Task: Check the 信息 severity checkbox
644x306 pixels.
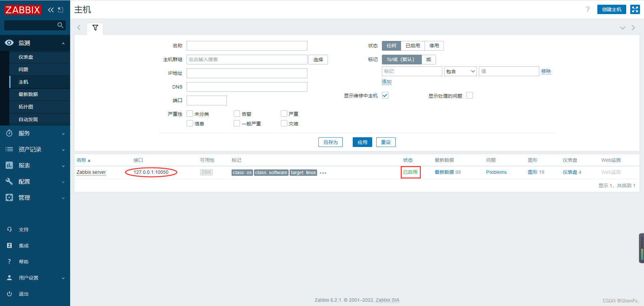Action: coord(190,123)
